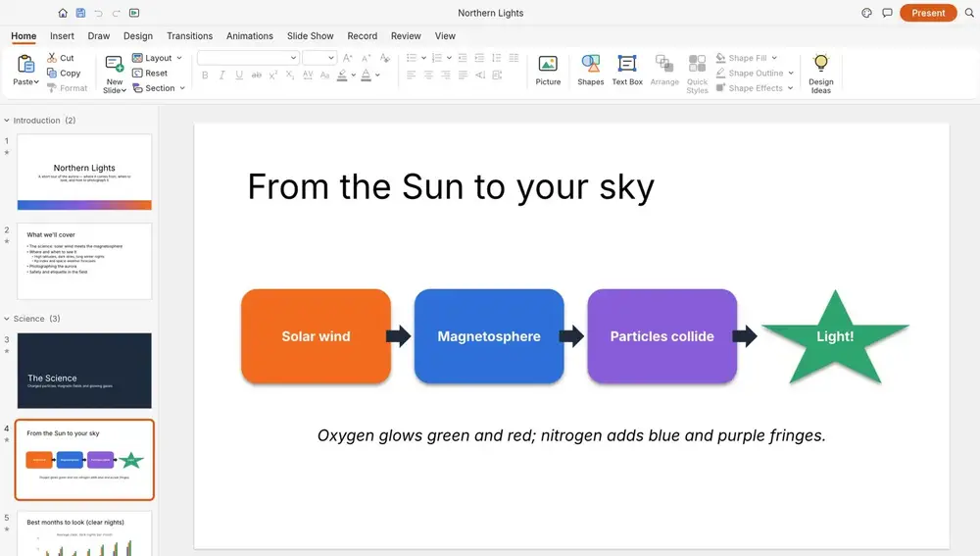Click the save icon in title bar
The width and height of the screenshot is (980, 556).
point(80,13)
